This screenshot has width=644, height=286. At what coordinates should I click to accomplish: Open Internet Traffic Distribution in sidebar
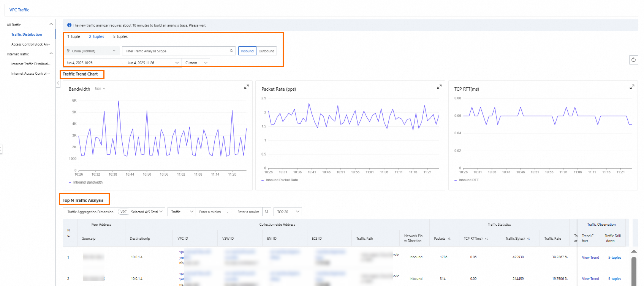(31, 64)
